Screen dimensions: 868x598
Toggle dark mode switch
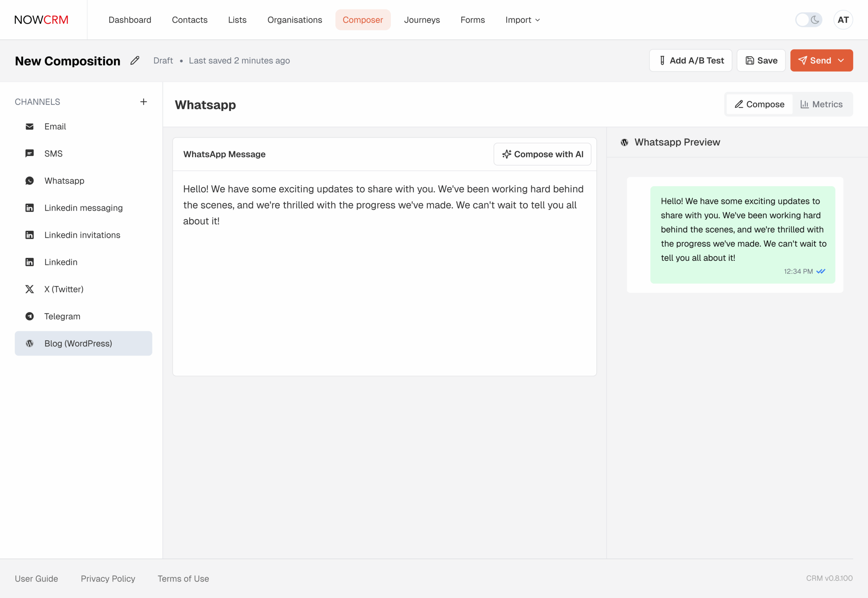(808, 20)
